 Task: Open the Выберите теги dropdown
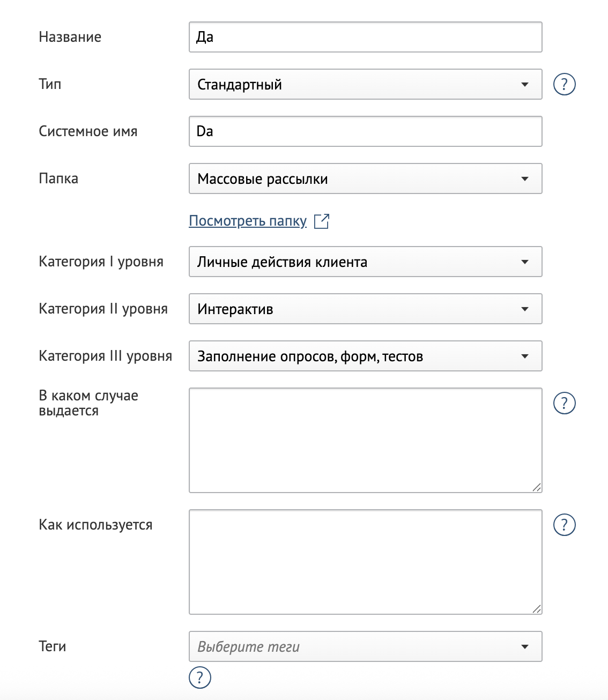[366, 646]
